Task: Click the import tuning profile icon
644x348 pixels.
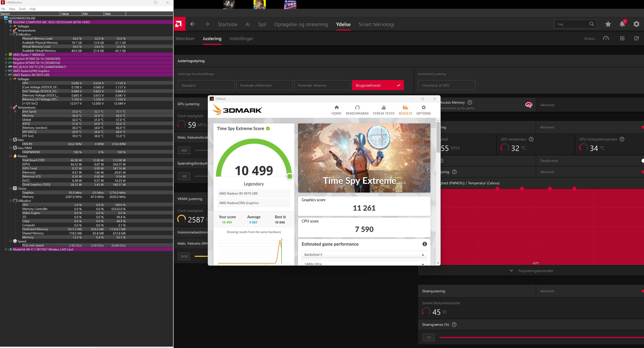Action: coord(622,38)
